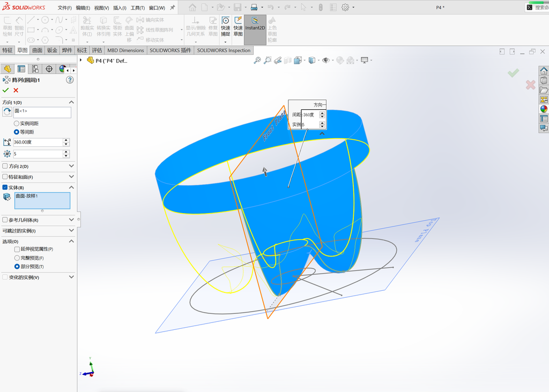Open the Options gear icon in title bar

click(x=345, y=7)
